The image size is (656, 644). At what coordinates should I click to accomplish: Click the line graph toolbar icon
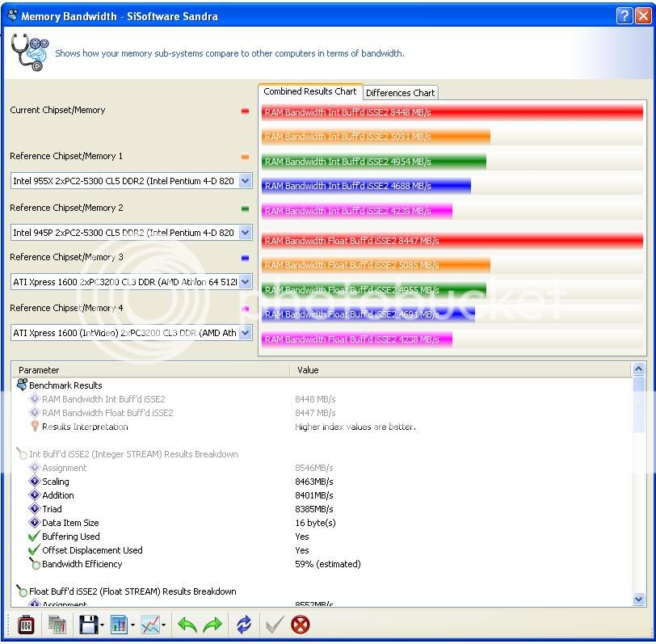[150, 625]
